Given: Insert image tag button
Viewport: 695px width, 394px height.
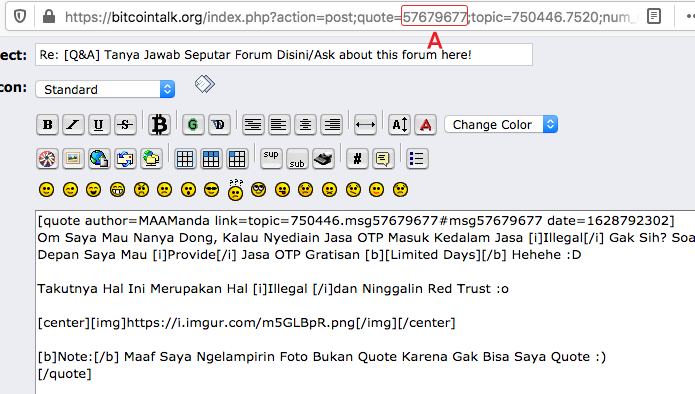Looking at the screenshot, I should pos(73,159).
